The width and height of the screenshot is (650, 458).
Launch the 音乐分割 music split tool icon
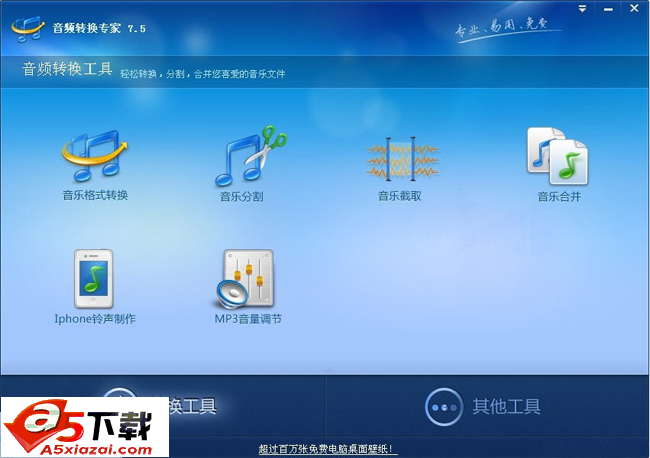pos(250,156)
